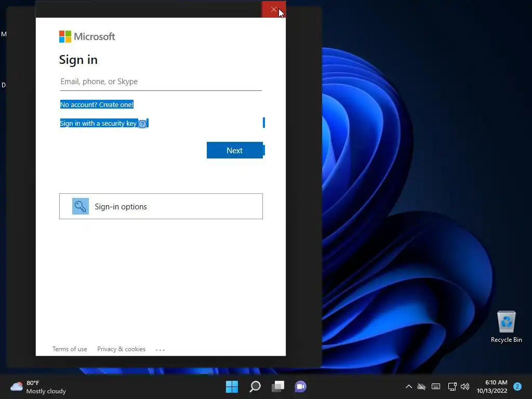Viewport: 532px width, 399px height.
Task: Open the three-dot more options footer menu
Action: (160, 350)
